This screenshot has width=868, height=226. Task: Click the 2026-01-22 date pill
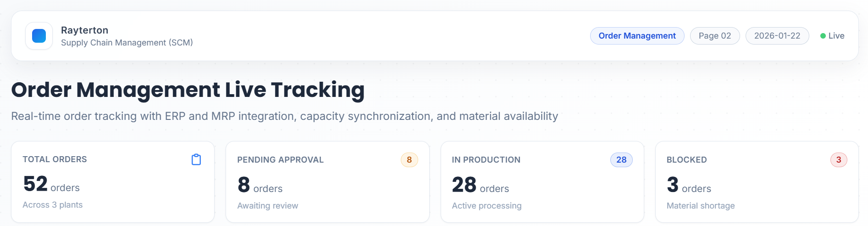point(777,36)
